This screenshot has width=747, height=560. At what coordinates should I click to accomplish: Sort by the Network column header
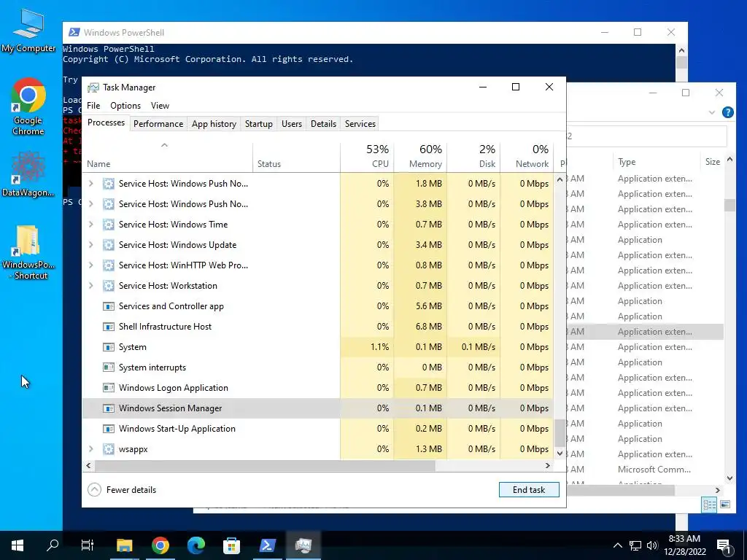[x=527, y=157]
